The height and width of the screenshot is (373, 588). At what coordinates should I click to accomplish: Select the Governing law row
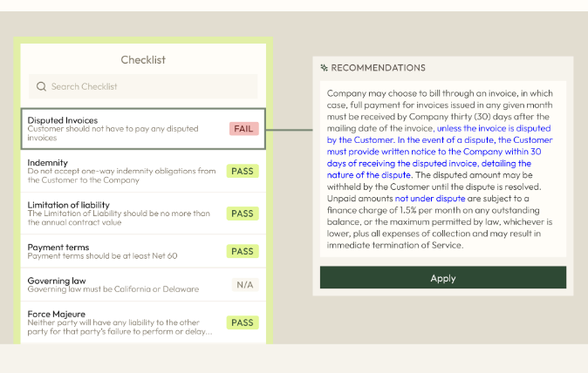[x=143, y=285]
